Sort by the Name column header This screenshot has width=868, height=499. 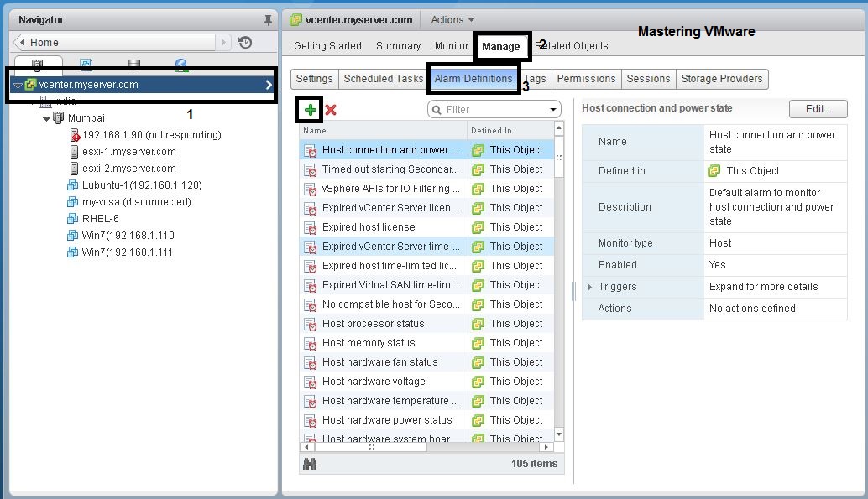pos(383,131)
